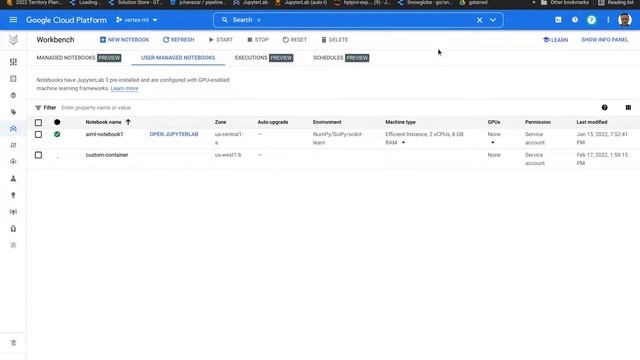Select the Workbench icon in left sidebar
Viewport: 640px width, 360px height.
(x=13, y=129)
